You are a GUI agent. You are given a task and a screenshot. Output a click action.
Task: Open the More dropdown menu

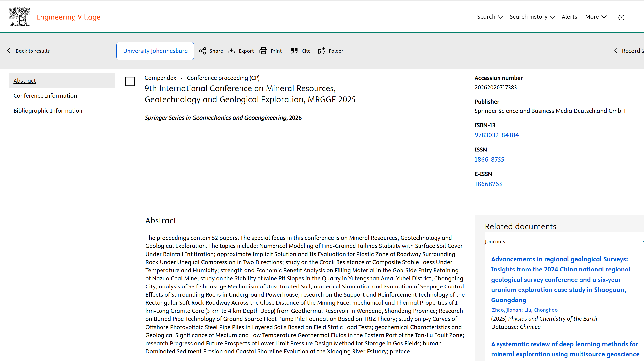596,17
